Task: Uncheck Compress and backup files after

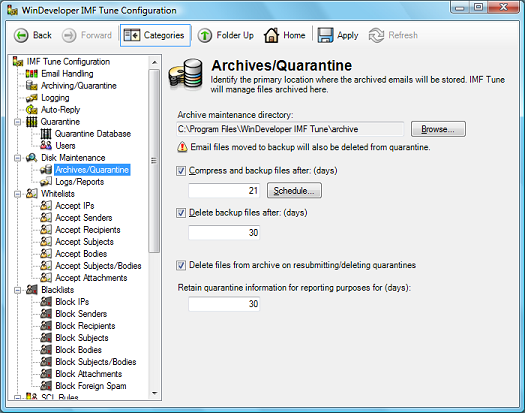Action: coord(181,171)
